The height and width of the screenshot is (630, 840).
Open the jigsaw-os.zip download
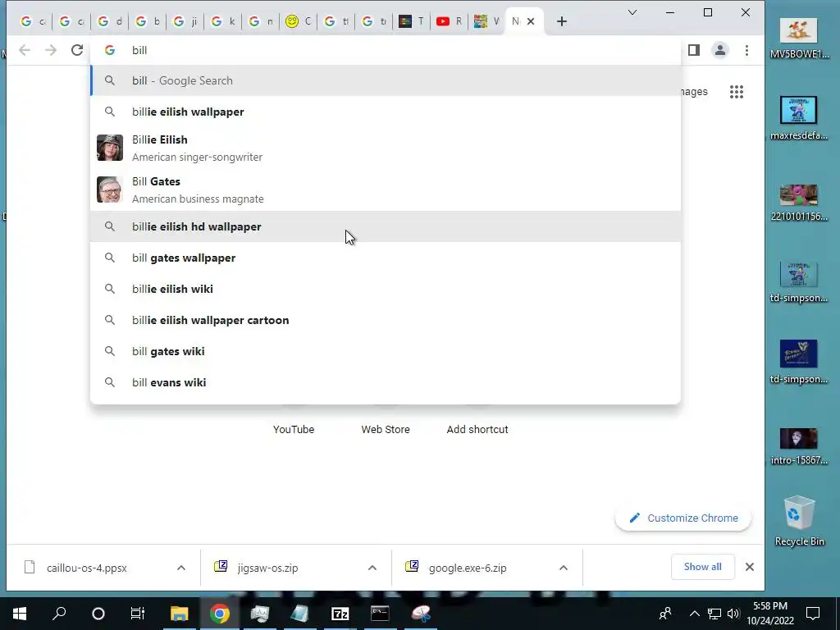[267, 568]
